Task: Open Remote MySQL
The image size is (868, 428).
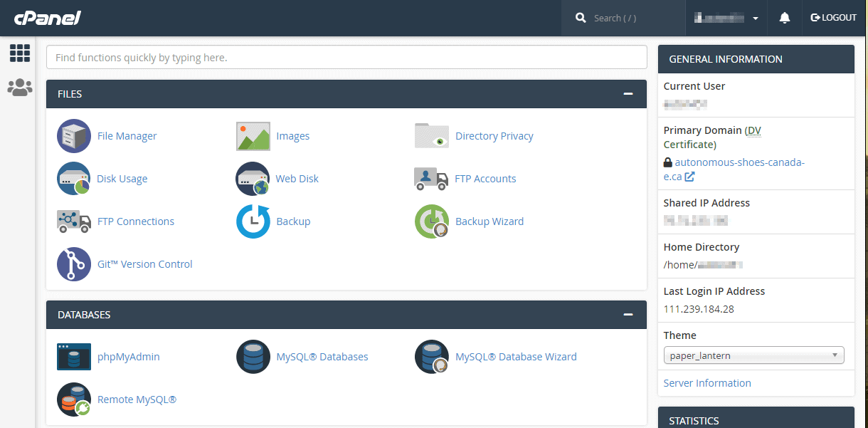Action: tap(137, 399)
